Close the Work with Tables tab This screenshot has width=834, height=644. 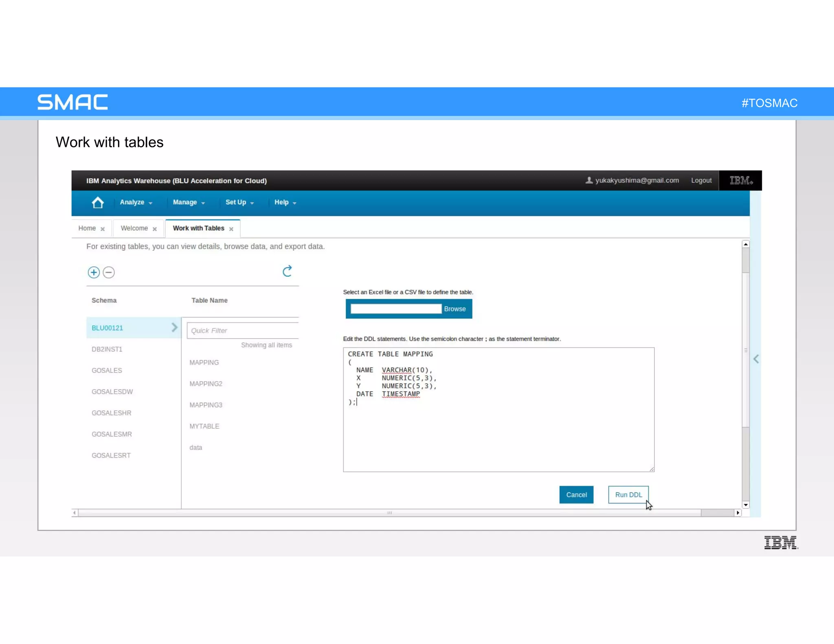coord(231,229)
